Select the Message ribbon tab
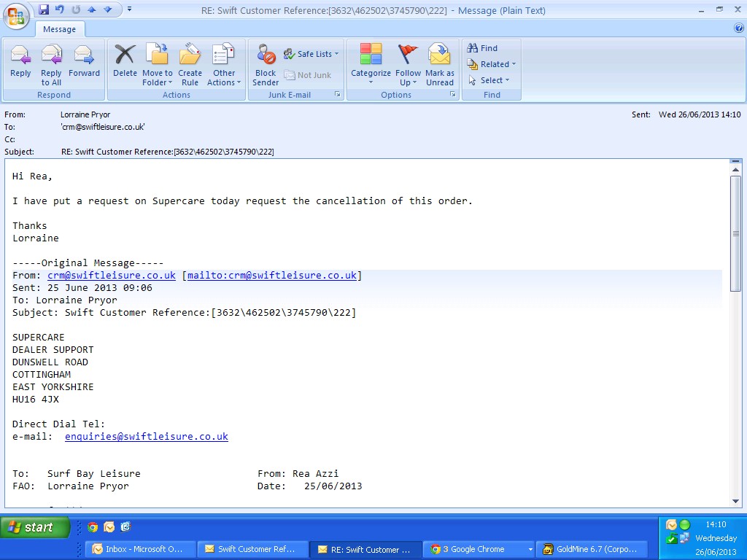747x560 pixels. point(60,29)
